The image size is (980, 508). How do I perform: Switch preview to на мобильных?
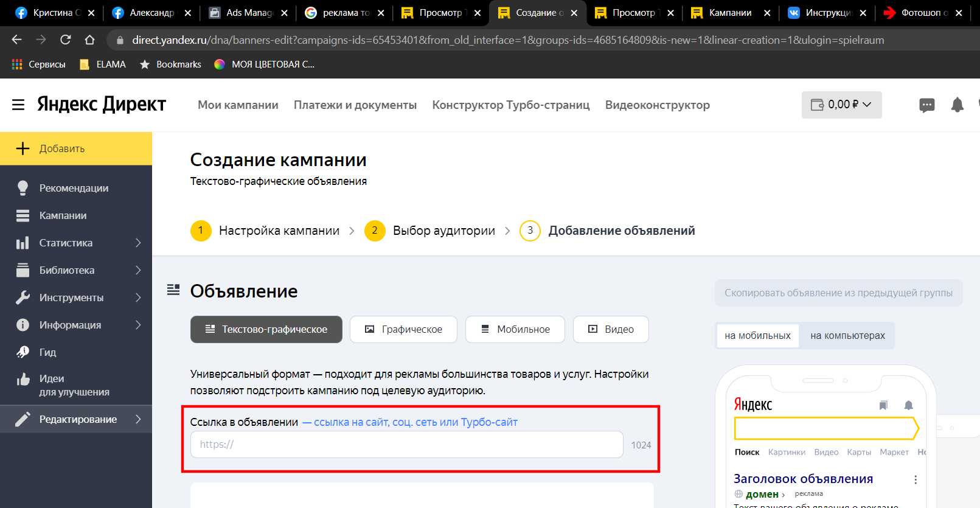coord(757,335)
